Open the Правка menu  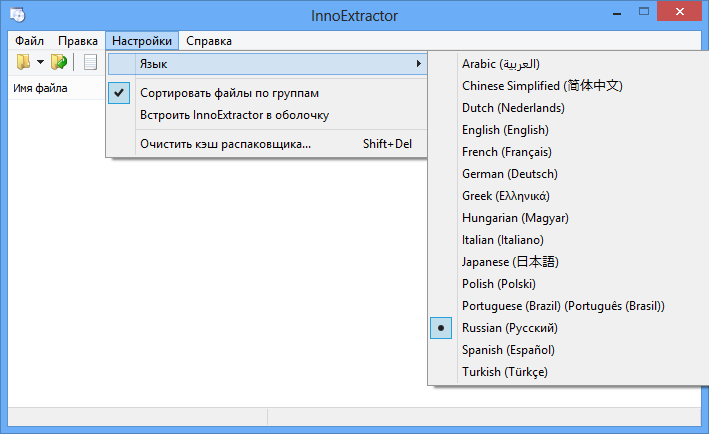[77, 41]
